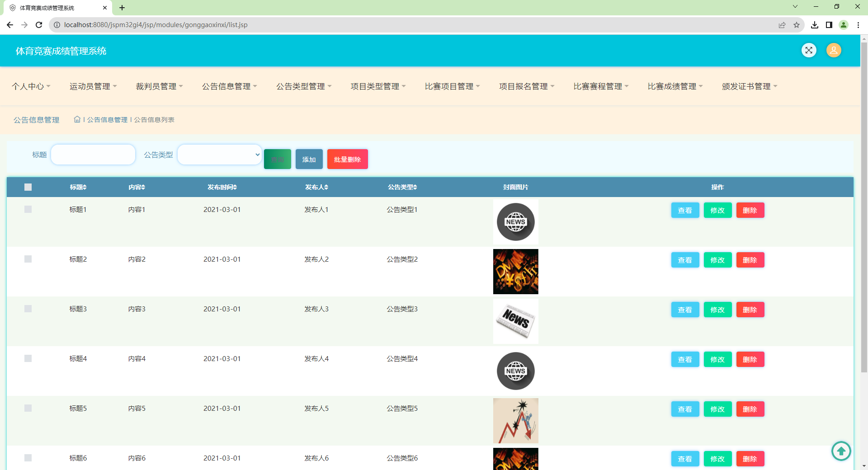The height and width of the screenshot is (470, 868).
Task: Click into the 标题 search input field
Action: point(93,155)
